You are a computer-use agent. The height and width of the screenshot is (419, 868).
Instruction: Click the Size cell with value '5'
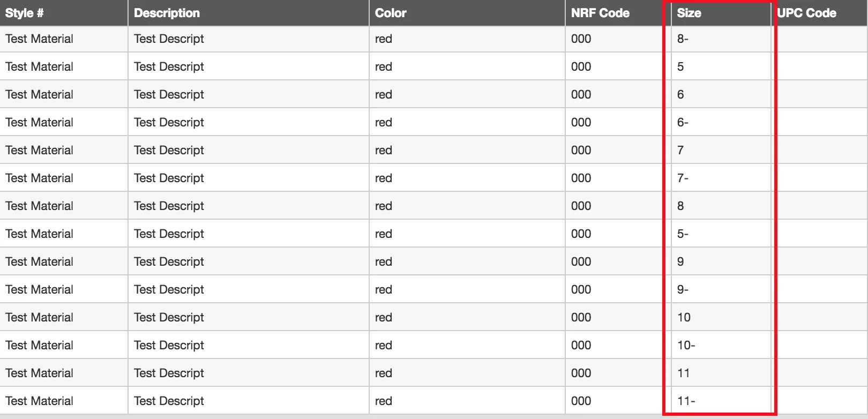[x=680, y=66]
